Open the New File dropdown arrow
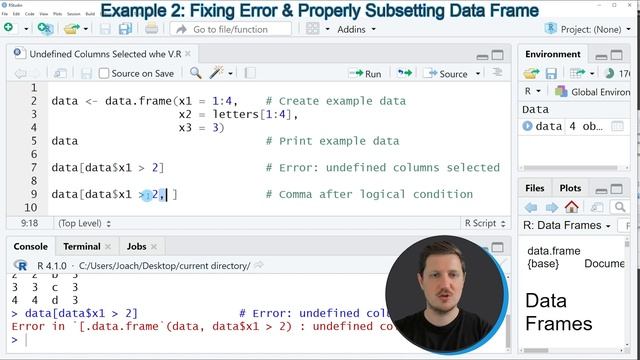Image resolution: width=640 pixels, height=360 pixels. coord(26,29)
